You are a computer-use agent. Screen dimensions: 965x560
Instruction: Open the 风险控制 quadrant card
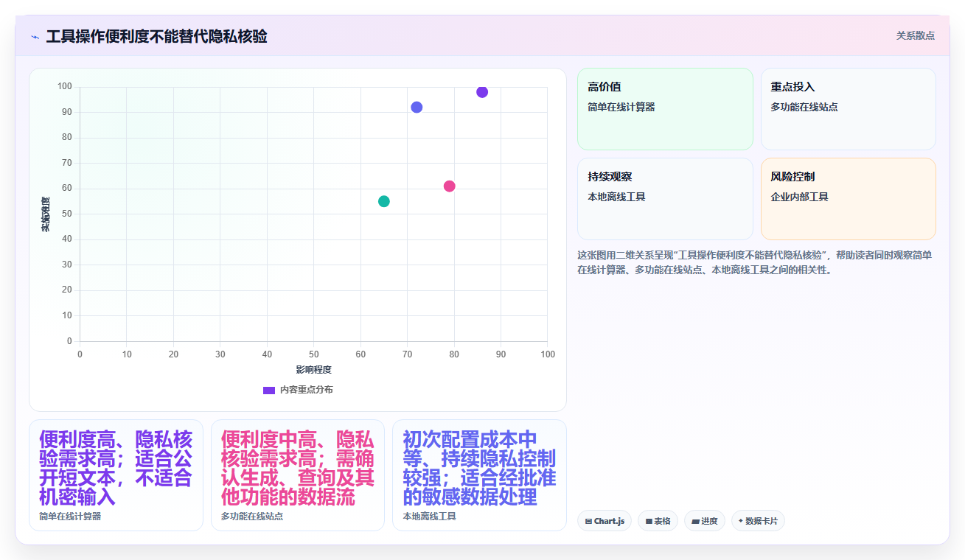click(x=848, y=199)
